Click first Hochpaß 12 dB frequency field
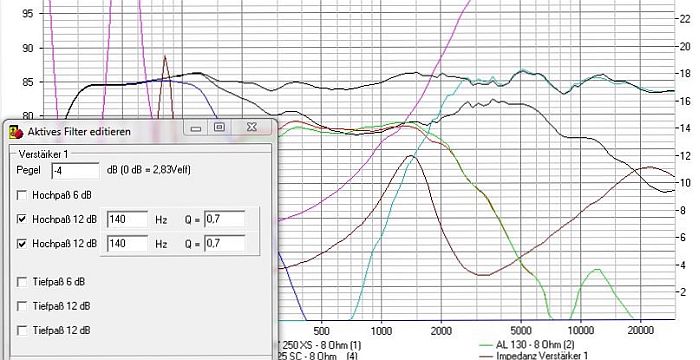The height and width of the screenshot is (360, 700). pyautogui.click(x=127, y=219)
